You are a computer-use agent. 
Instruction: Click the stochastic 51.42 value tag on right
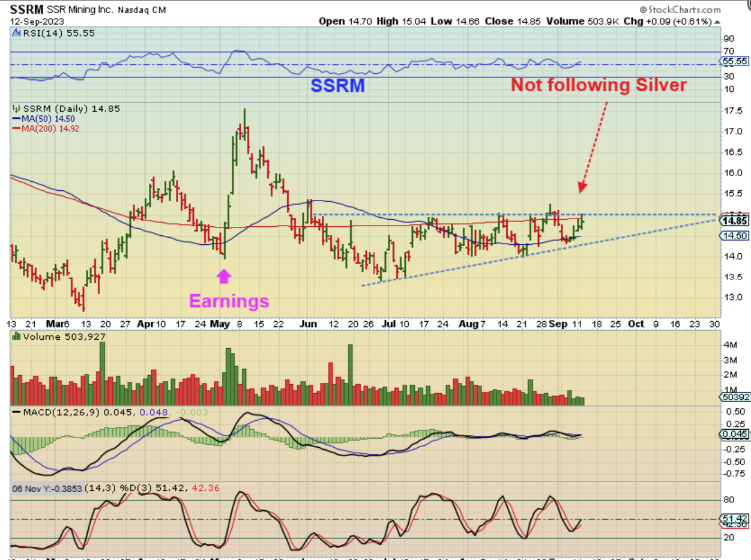pos(734,518)
